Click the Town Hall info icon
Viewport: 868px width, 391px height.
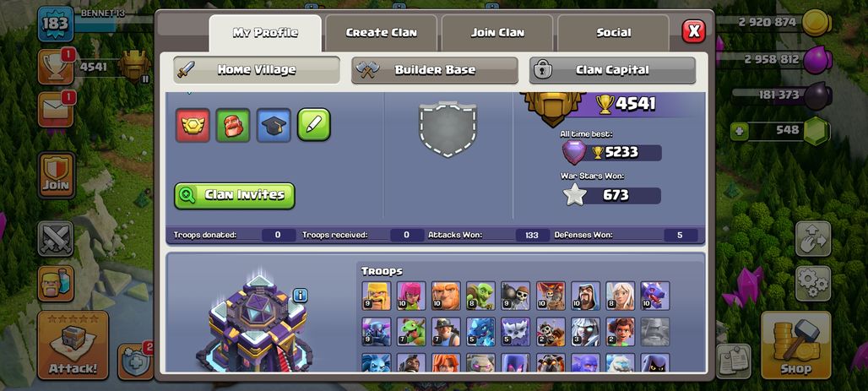(x=300, y=296)
